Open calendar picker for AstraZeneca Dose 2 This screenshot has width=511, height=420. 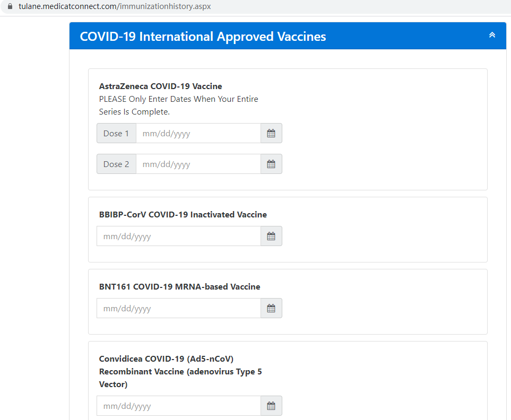click(271, 164)
